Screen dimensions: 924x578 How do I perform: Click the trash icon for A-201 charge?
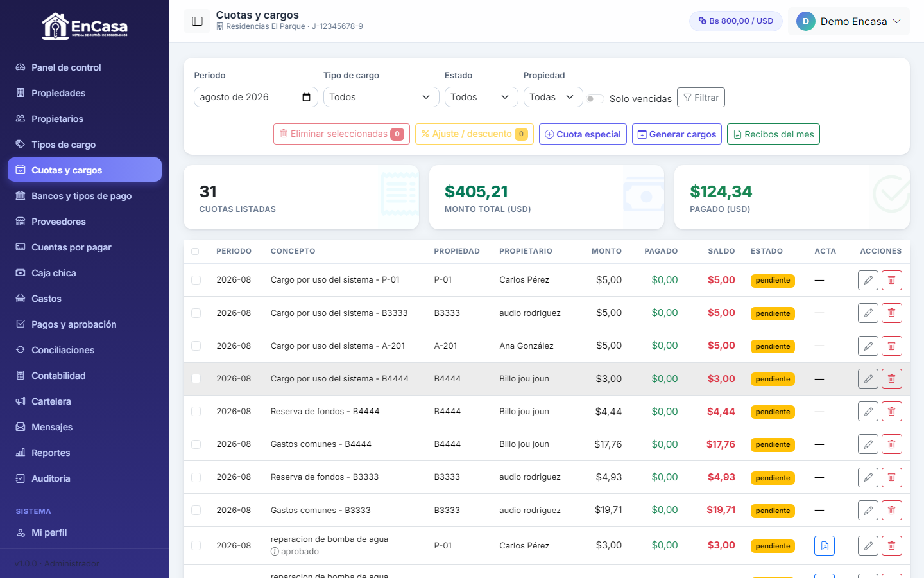point(891,346)
